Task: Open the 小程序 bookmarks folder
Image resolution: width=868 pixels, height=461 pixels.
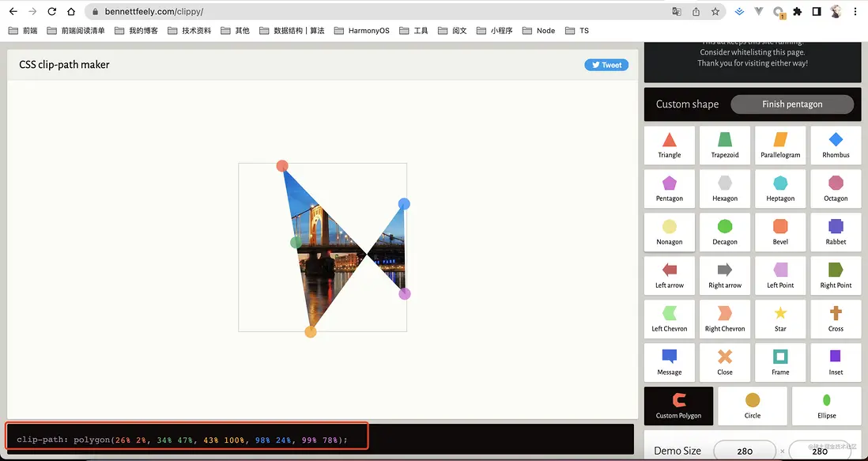Action: coord(494,30)
